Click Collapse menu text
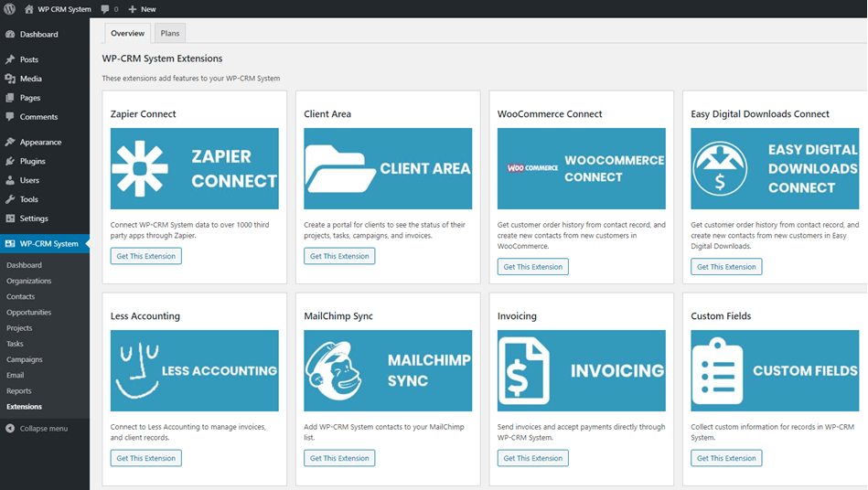The image size is (868, 490). (44, 429)
